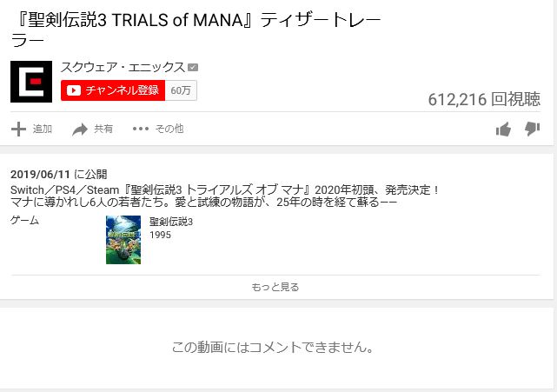Screen dimensions: 557x392
Task: Expand description with もっと見る
Action: coord(275,287)
